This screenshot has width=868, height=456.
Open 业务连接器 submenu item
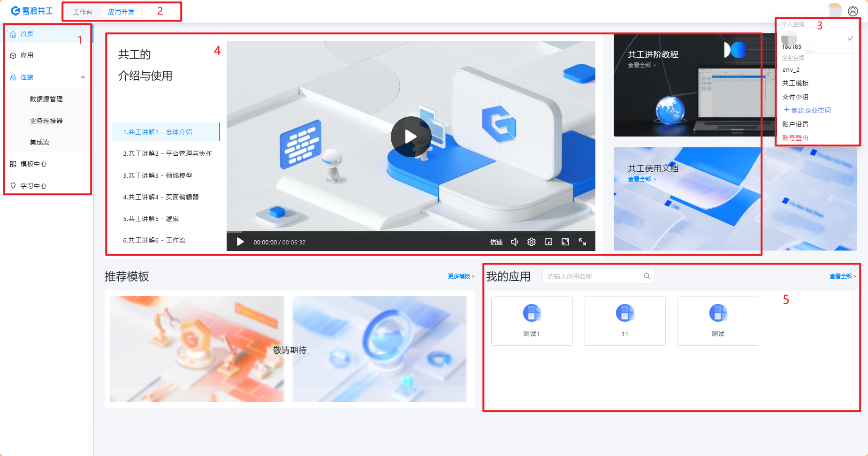pyautogui.click(x=47, y=121)
